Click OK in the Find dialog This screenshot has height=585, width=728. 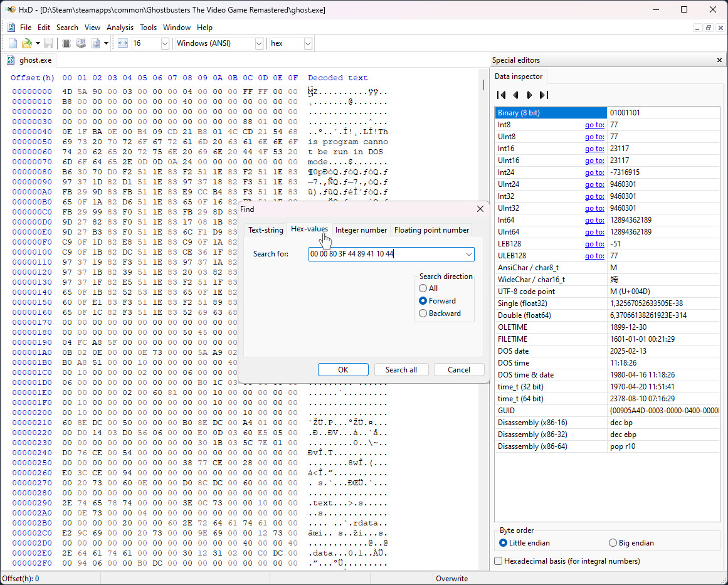343,369
